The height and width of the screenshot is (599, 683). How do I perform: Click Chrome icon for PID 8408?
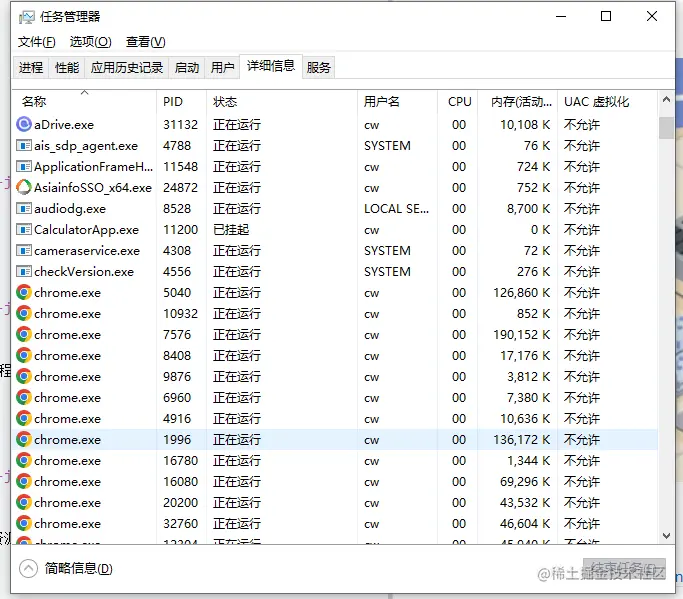[x=24, y=355]
